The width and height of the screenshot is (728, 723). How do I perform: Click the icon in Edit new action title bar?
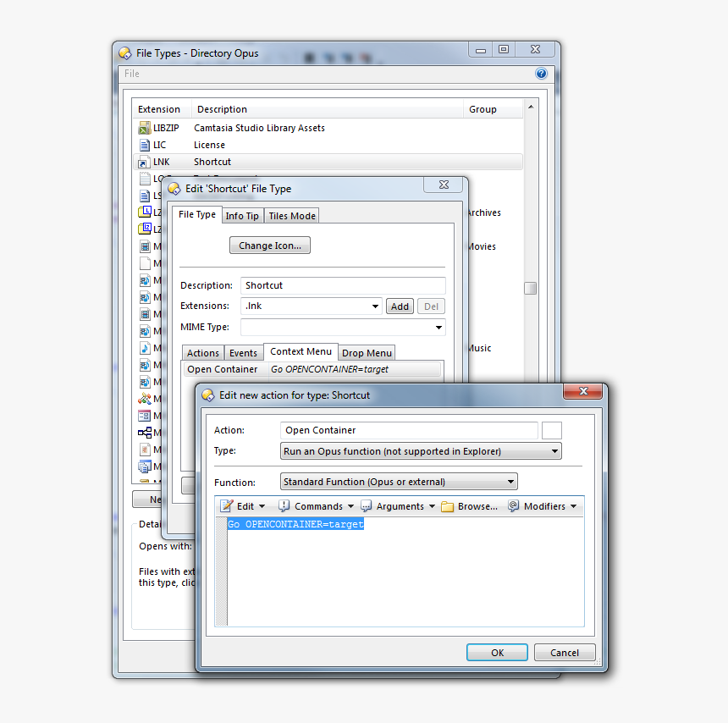click(208, 395)
